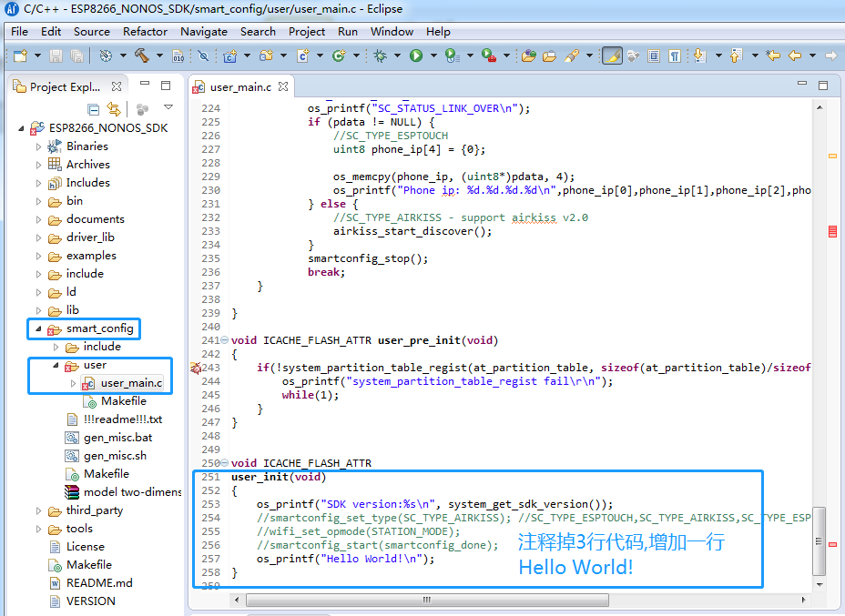Toggle Block Selection Mode button

pyautogui.click(x=654, y=56)
